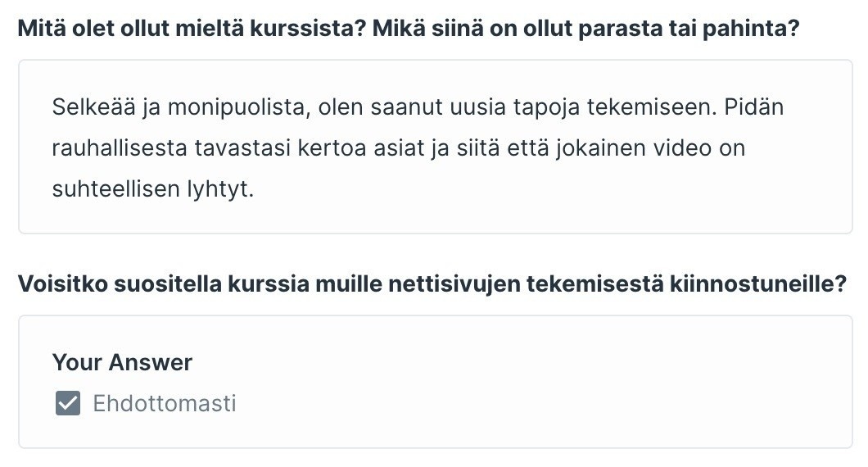Click the words 'suhteellisen lyhyt' on last line

point(152,190)
